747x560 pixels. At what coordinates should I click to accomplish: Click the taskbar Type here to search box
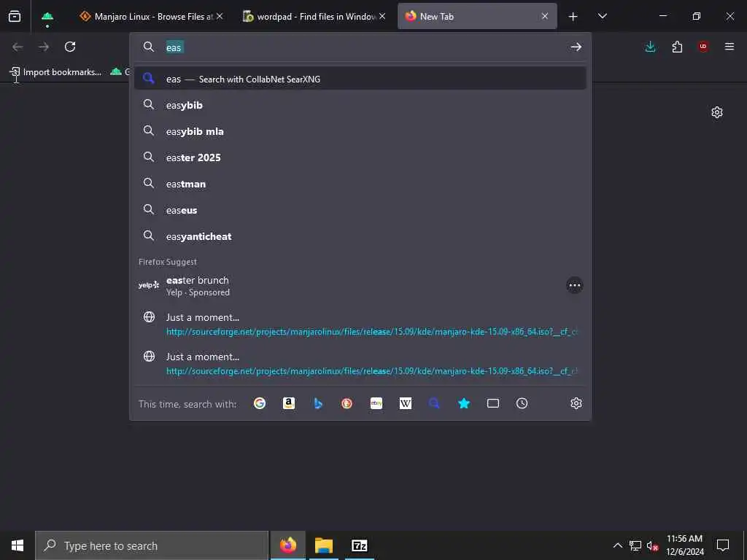(152, 545)
